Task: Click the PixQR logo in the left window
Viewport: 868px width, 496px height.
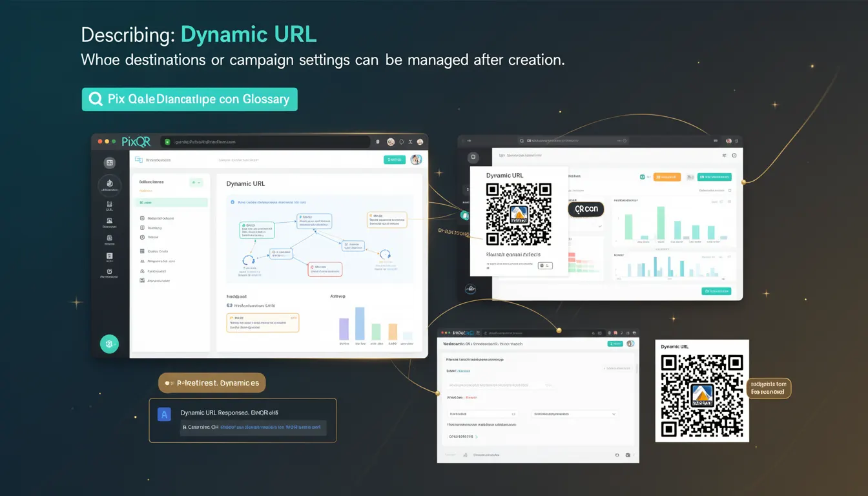Action: [x=135, y=141]
